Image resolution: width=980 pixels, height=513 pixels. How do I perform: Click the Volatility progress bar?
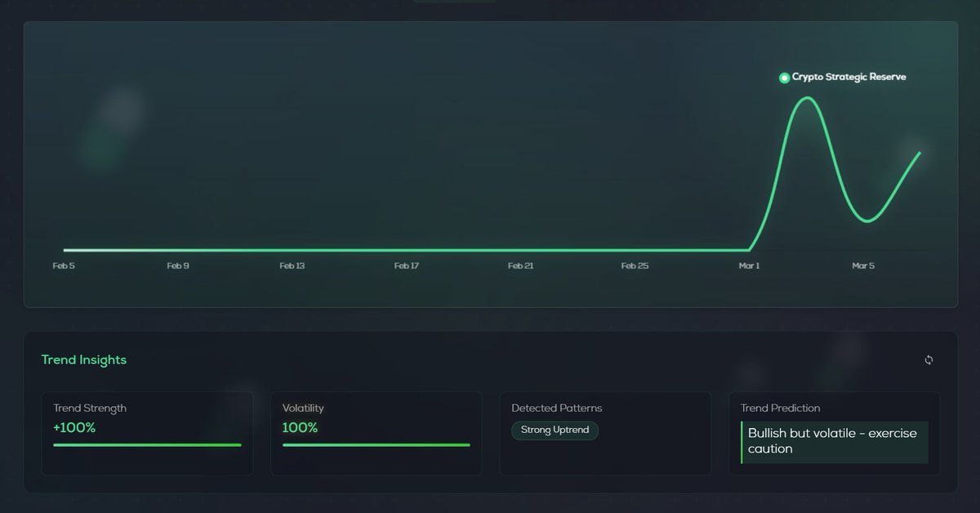[x=376, y=445]
